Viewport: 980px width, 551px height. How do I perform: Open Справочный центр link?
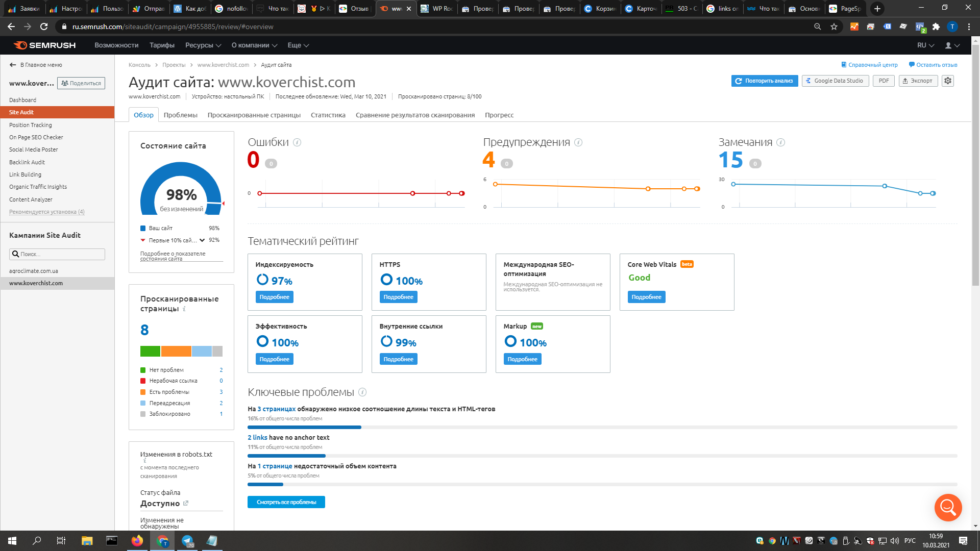(x=869, y=65)
